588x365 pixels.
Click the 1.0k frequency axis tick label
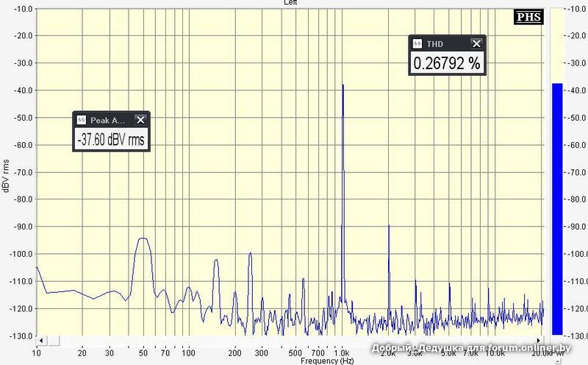click(341, 353)
